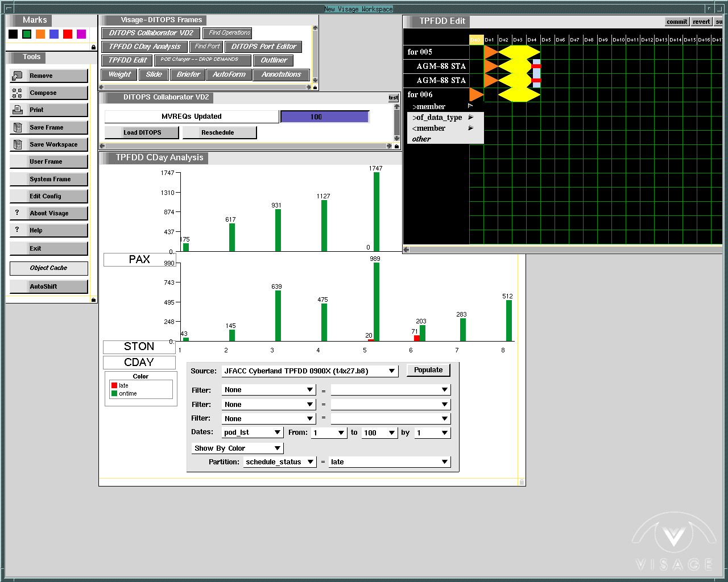Choose the "other" item in popup menu
Image resolution: width=728 pixels, height=582 pixels.
[x=421, y=139]
